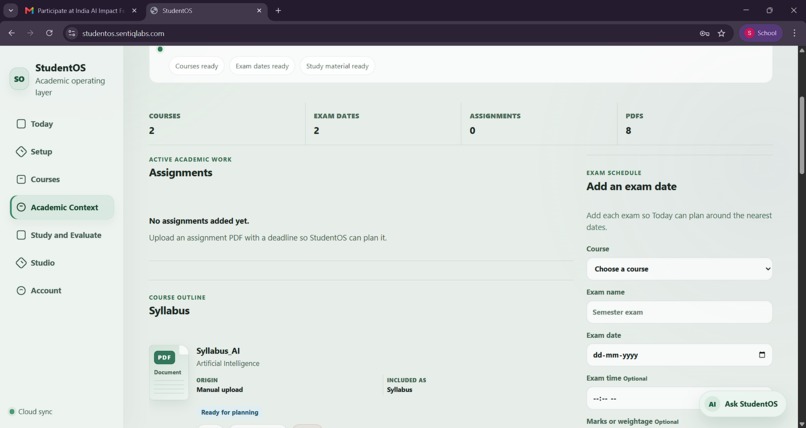Click the site information icon beside URL

[x=72, y=33]
